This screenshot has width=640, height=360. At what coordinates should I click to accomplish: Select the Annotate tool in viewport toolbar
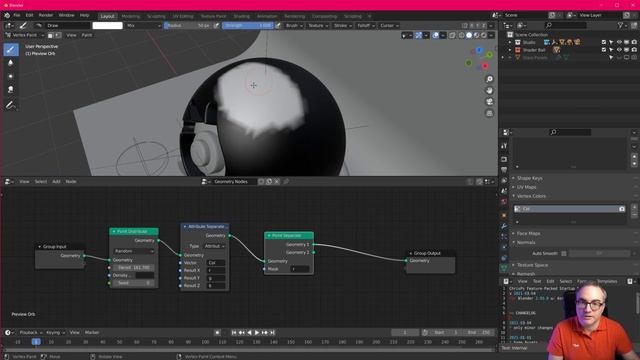pyautogui.click(x=11, y=105)
